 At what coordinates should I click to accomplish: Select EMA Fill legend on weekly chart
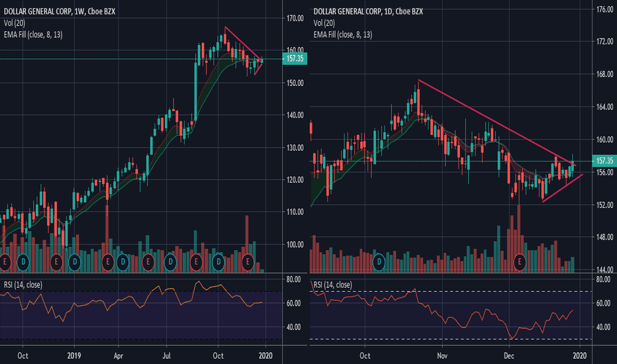point(33,34)
